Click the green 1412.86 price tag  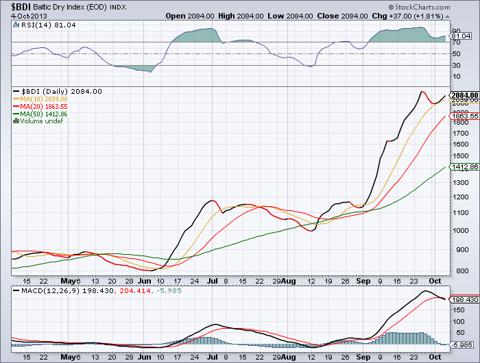465,167
